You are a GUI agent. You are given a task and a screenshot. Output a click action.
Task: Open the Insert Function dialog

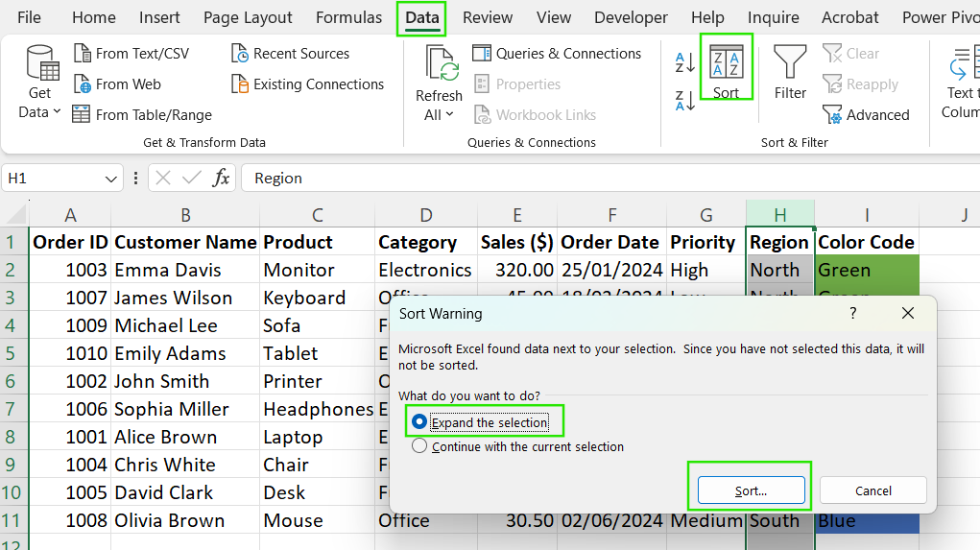click(x=221, y=179)
